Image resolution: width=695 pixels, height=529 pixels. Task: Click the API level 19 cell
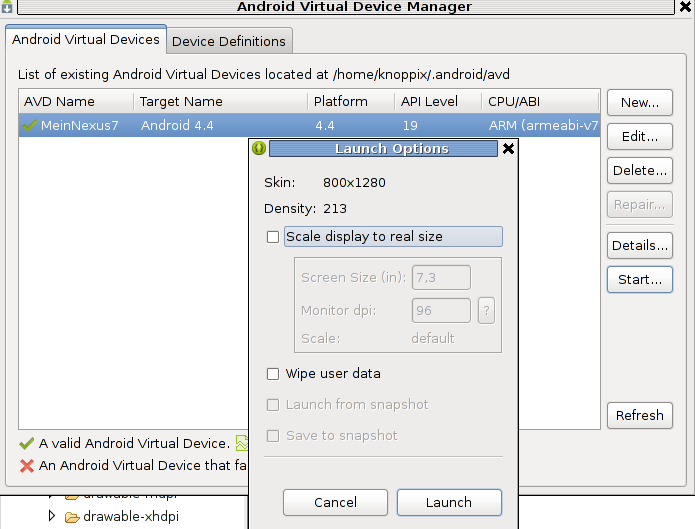tap(410, 125)
